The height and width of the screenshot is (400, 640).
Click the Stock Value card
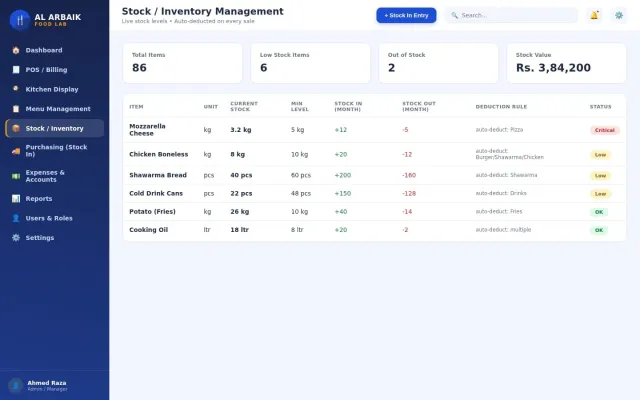[x=567, y=63]
